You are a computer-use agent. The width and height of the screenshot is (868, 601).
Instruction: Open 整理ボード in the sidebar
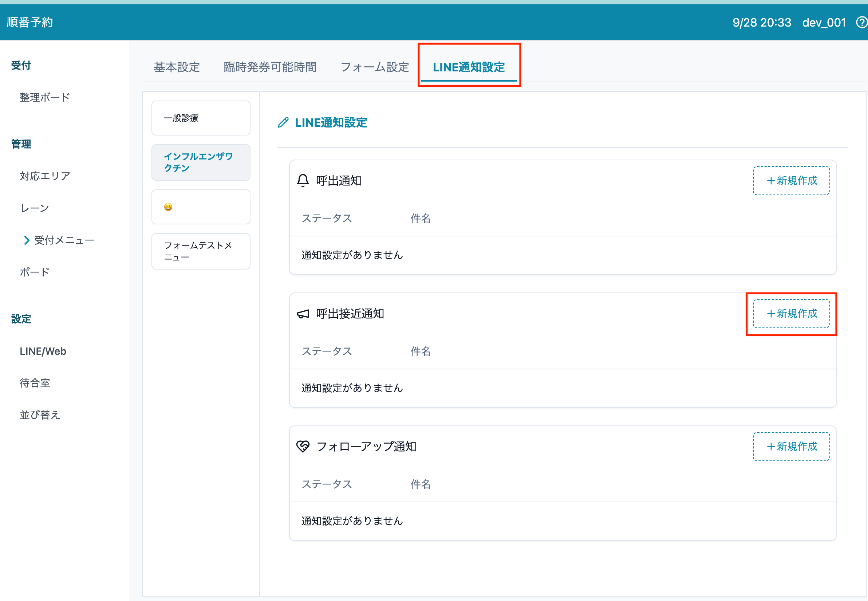pos(45,97)
